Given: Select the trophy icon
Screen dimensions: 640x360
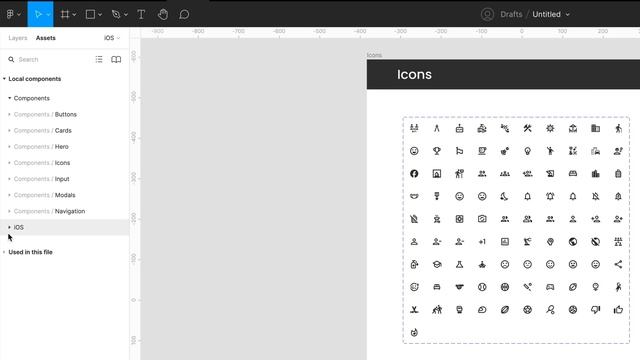Looking at the screenshot, I should [x=437, y=151].
